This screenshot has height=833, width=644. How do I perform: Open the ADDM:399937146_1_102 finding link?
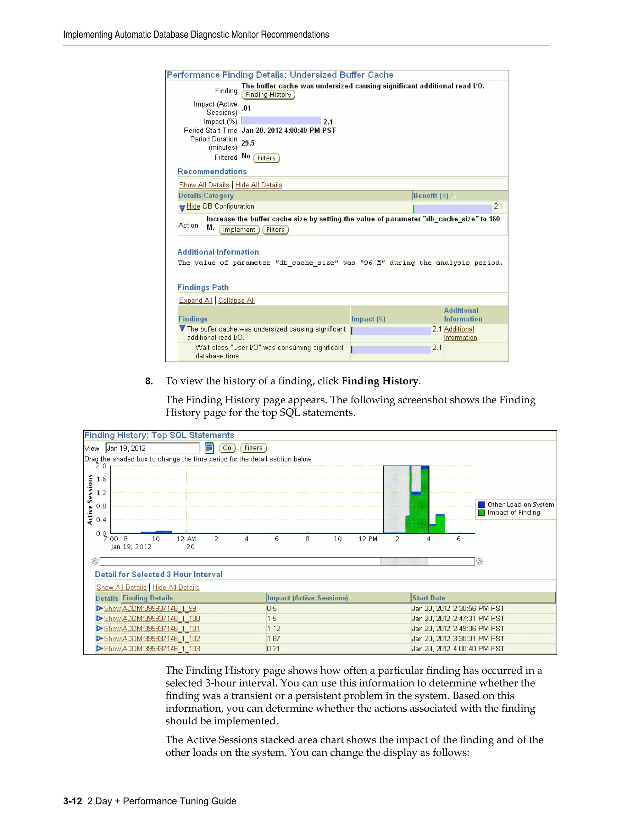(x=161, y=638)
